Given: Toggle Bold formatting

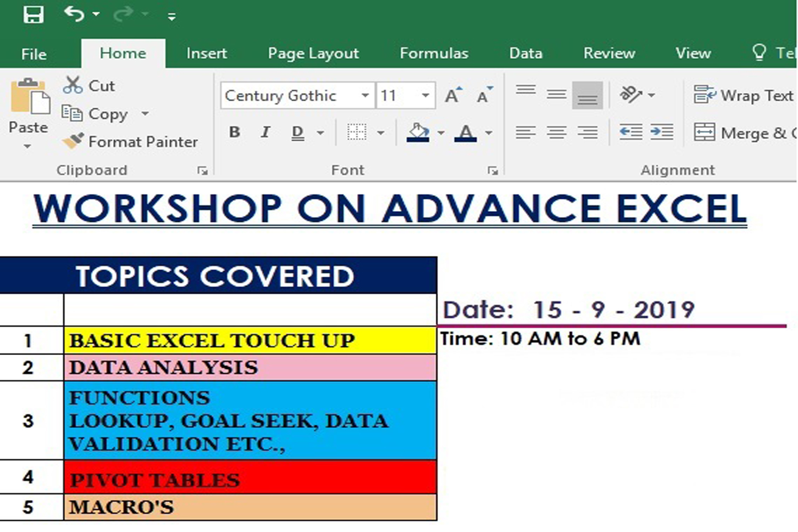Looking at the screenshot, I should click(x=234, y=132).
